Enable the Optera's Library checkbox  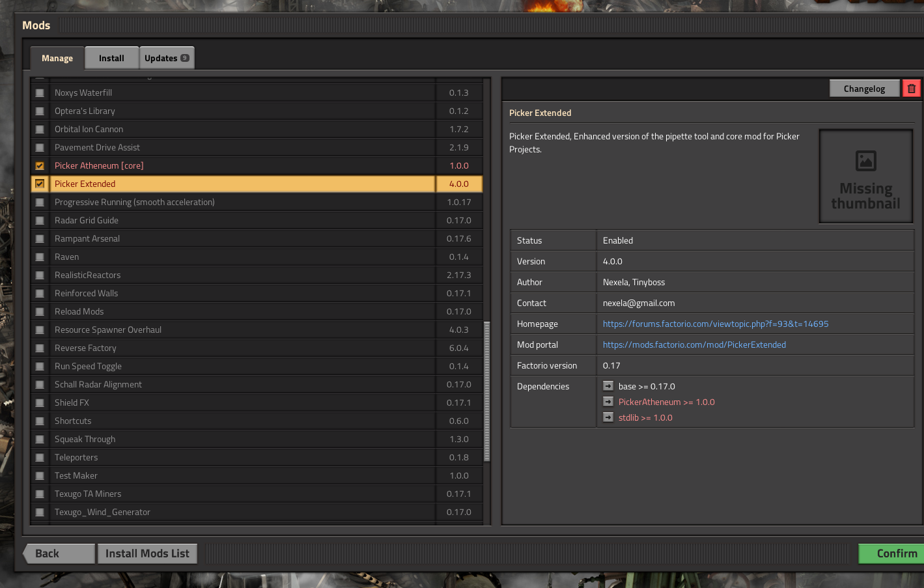40,111
